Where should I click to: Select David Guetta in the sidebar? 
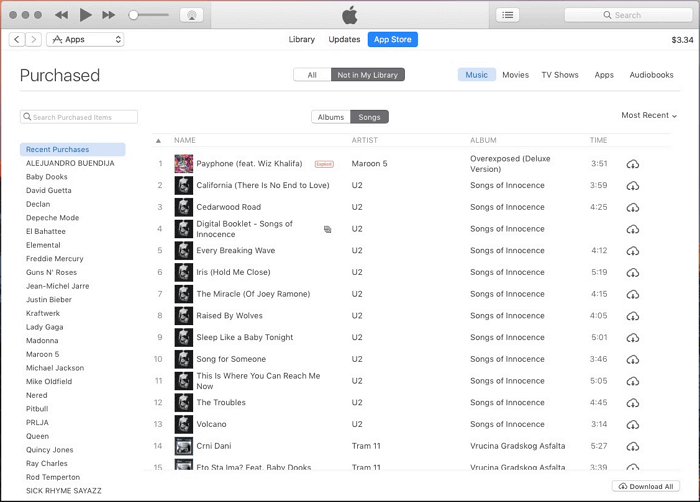click(x=48, y=190)
